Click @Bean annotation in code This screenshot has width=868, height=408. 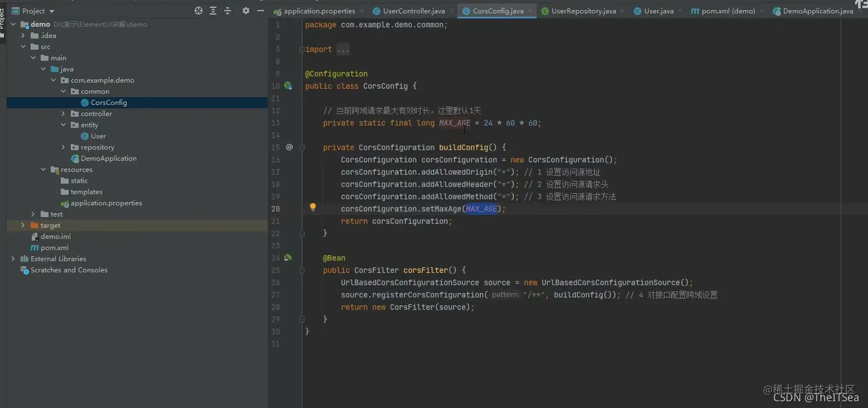click(334, 258)
